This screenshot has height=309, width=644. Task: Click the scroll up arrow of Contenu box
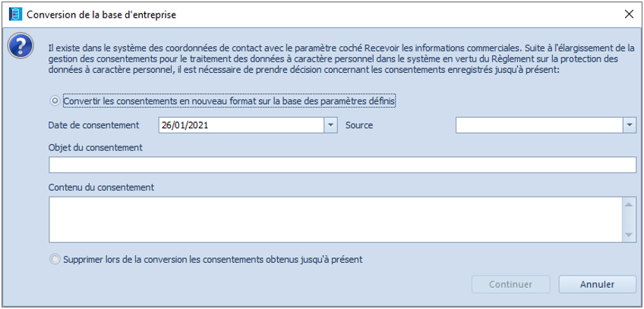click(629, 204)
